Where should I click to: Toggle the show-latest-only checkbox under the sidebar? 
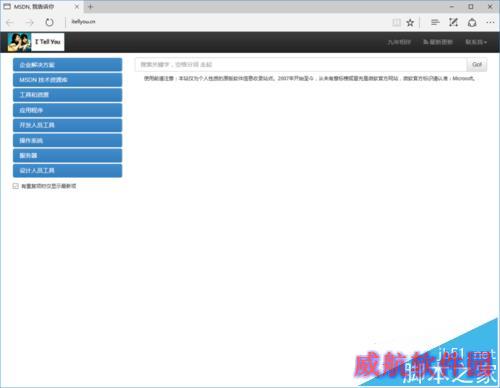(15, 186)
